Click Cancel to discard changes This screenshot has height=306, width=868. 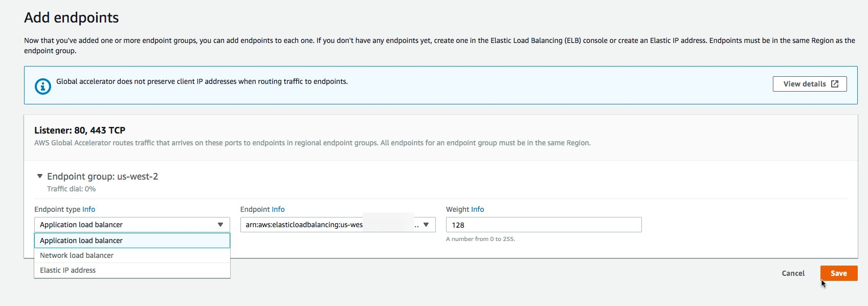tap(793, 273)
